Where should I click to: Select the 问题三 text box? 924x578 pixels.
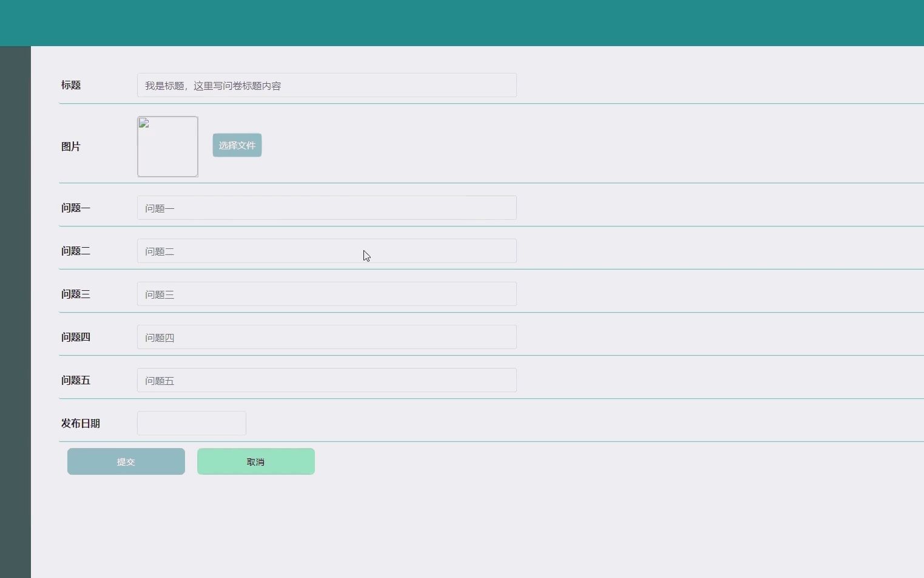(327, 294)
